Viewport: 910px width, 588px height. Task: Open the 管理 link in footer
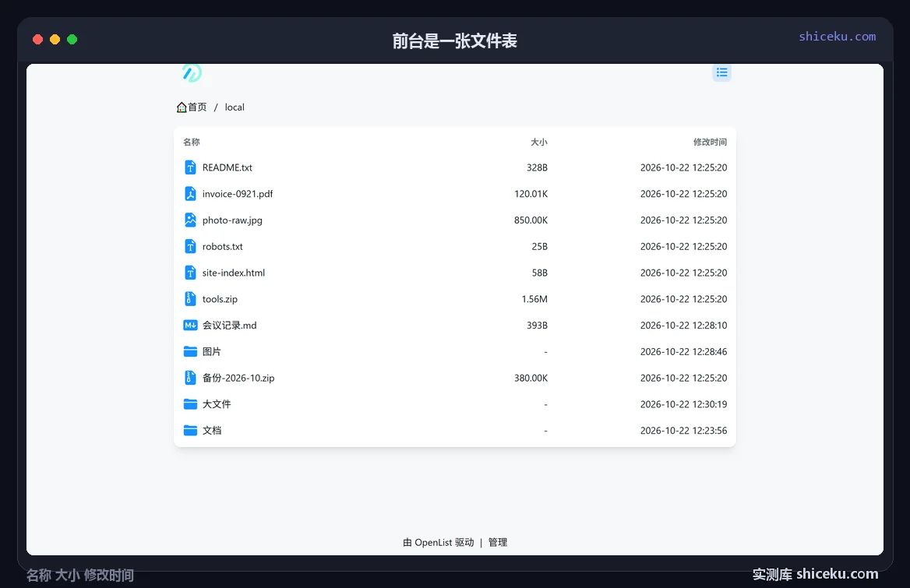[x=497, y=542]
